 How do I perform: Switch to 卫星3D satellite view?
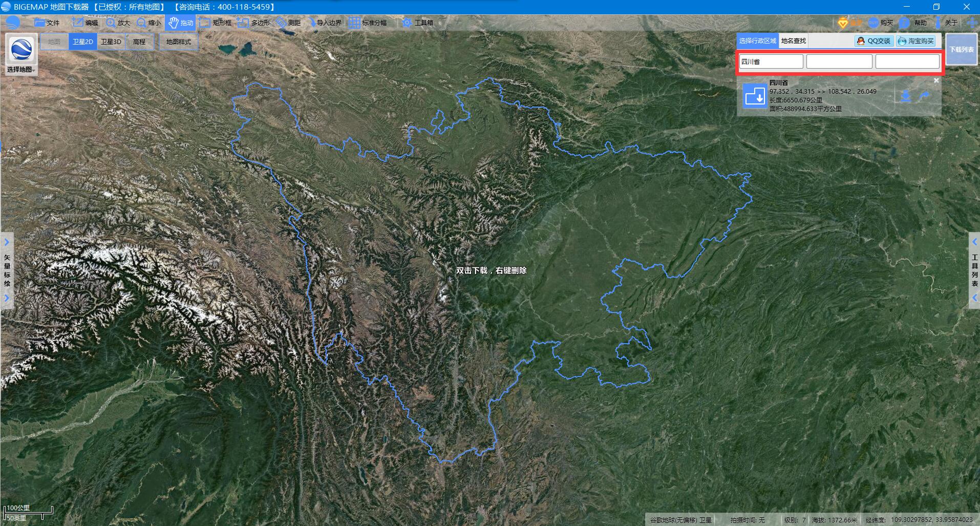(x=111, y=41)
